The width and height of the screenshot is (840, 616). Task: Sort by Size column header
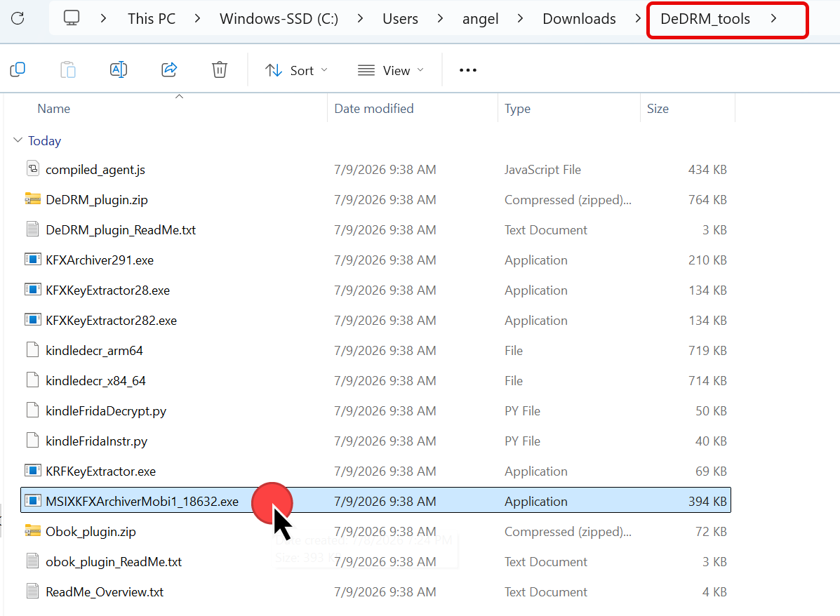pyautogui.click(x=658, y=109)
